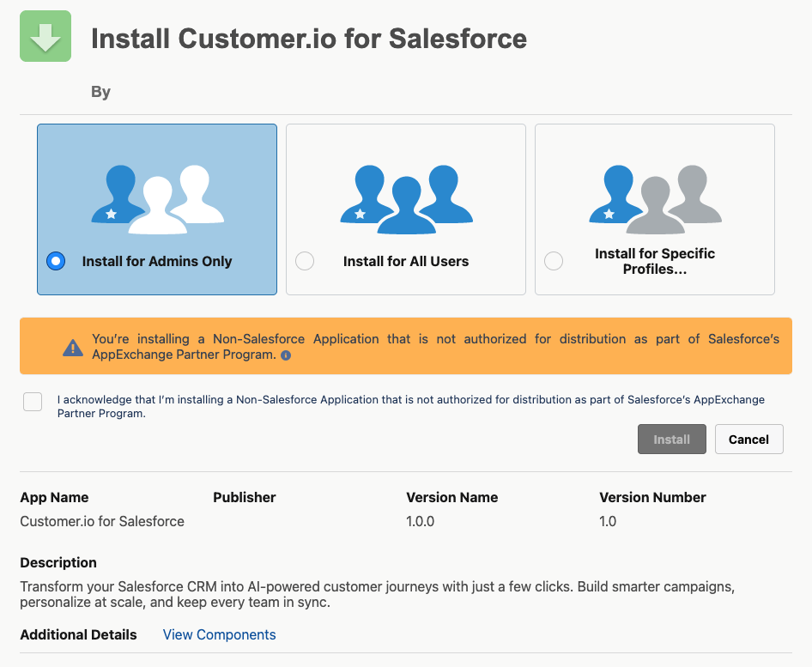Click the Cancel button
The width and height of the screenshot is (812, 667).
pyautogui.click(x=748, y=440)
